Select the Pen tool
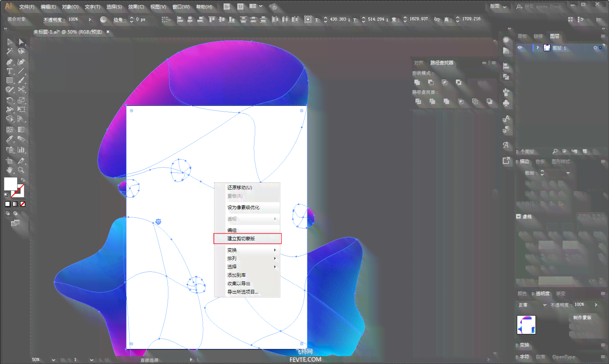The image size is (609, 364). click(10, 62)
